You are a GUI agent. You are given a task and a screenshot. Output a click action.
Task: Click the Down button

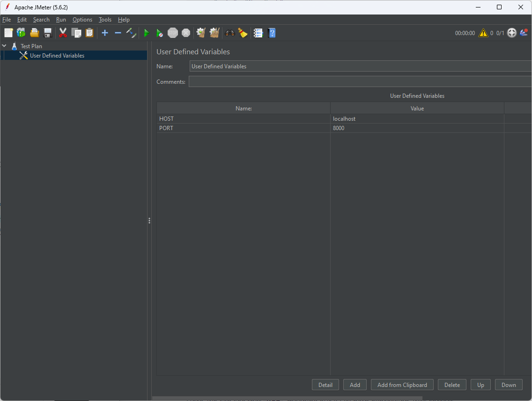(x=509, y=385)
